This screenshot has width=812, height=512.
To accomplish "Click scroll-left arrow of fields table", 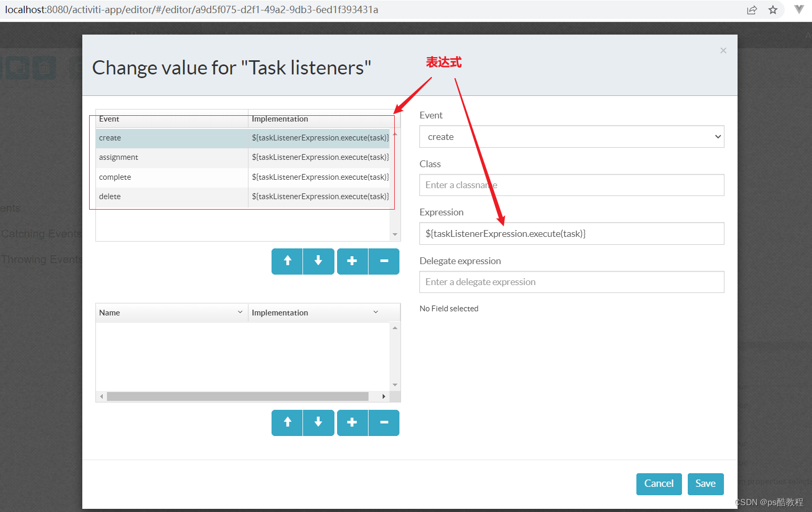I will coord(102,397).
